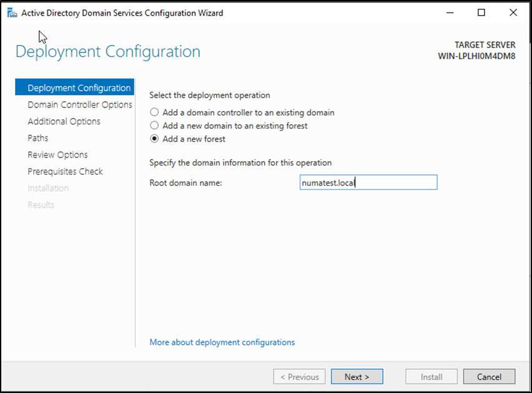This screenshot has height=393, width=532.
Task: Close the wizard with the X button
Action: pos(513,12)
